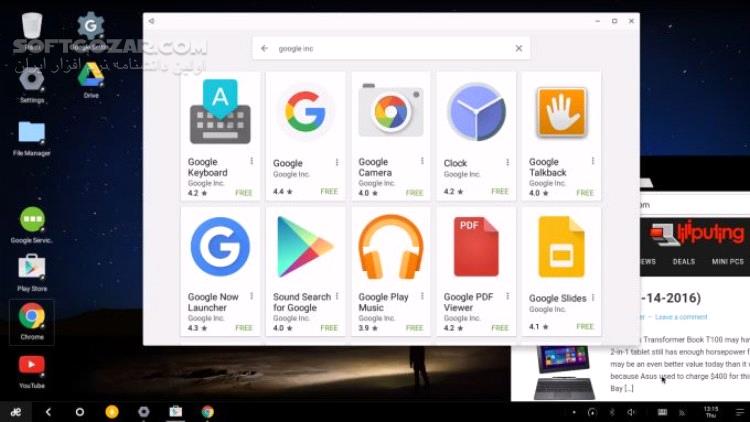This screenshot has width=750, height=422.
Task: Click the back arrow in search bar
Action: pos(265,48)
